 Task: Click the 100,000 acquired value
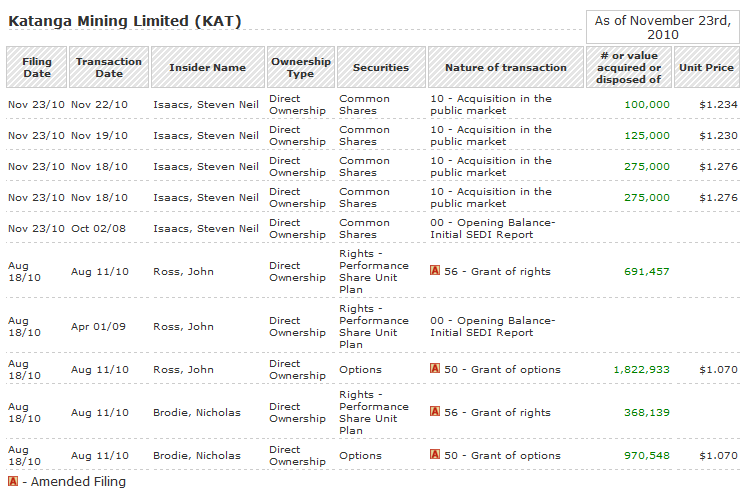pyautogui.click(x=647, y=105)
